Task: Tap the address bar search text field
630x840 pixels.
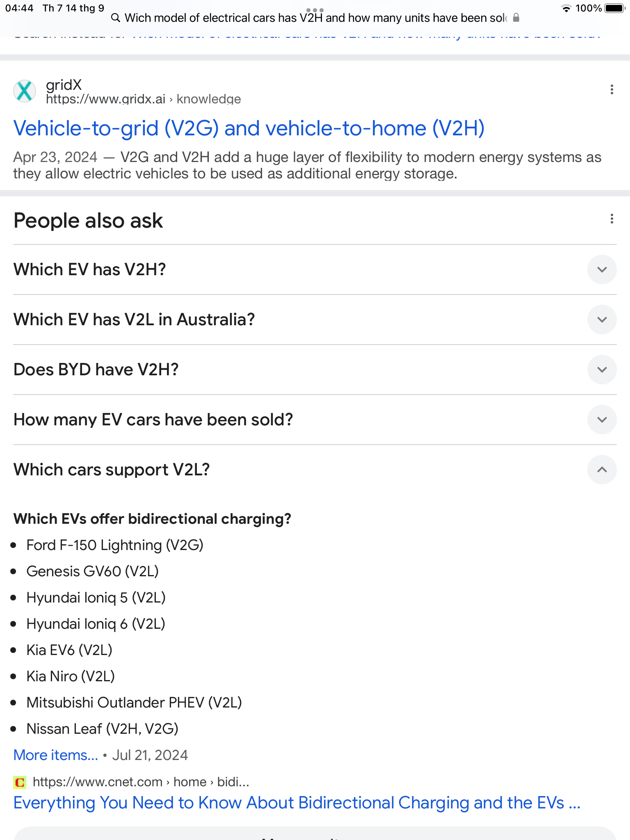Action: (x=315, y=18)
